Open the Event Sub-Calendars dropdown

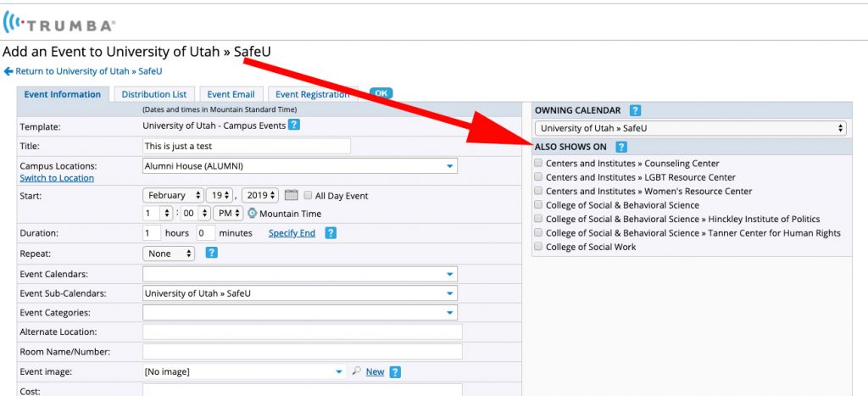[x=300, y=293]
